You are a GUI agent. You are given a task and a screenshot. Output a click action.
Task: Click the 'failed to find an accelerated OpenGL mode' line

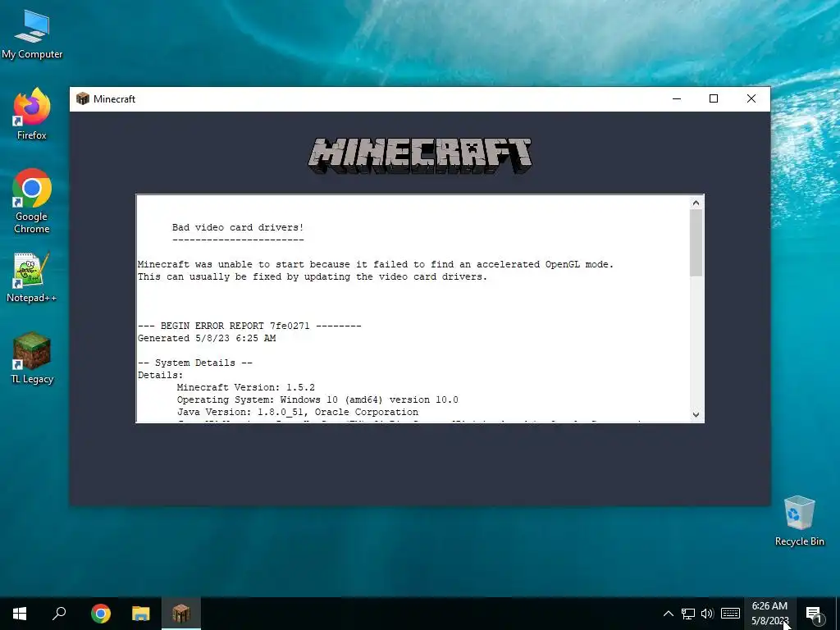pos(376,264)
